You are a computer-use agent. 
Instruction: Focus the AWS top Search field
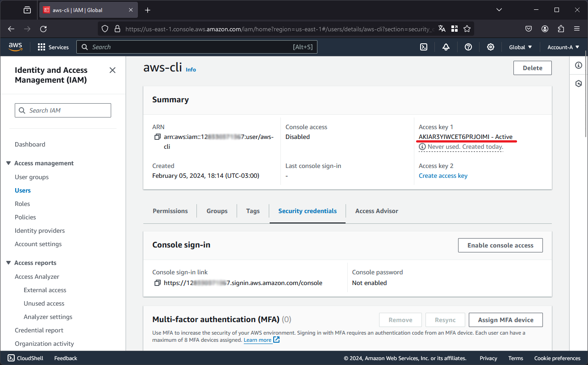[197, 47]
